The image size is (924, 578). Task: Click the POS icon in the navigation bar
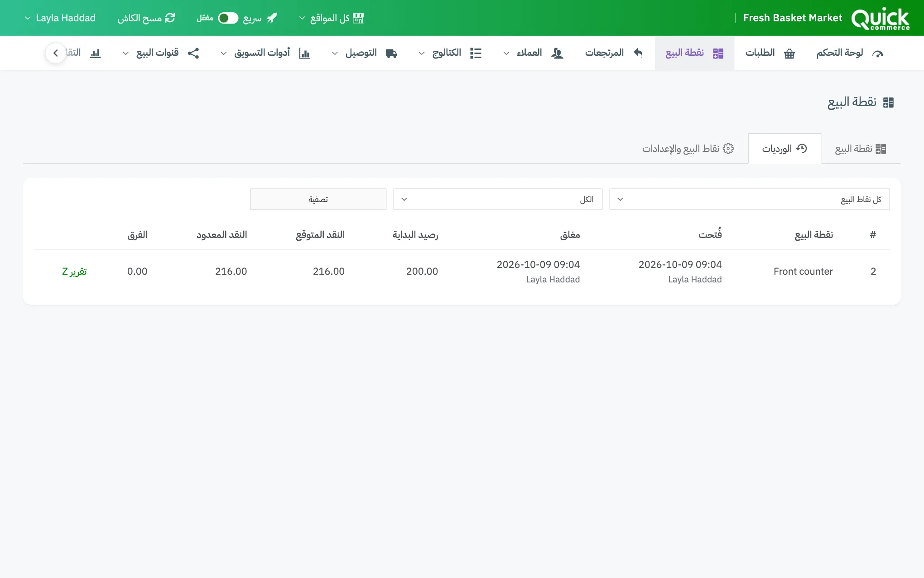pyautogui.click(x=718, y=53)
